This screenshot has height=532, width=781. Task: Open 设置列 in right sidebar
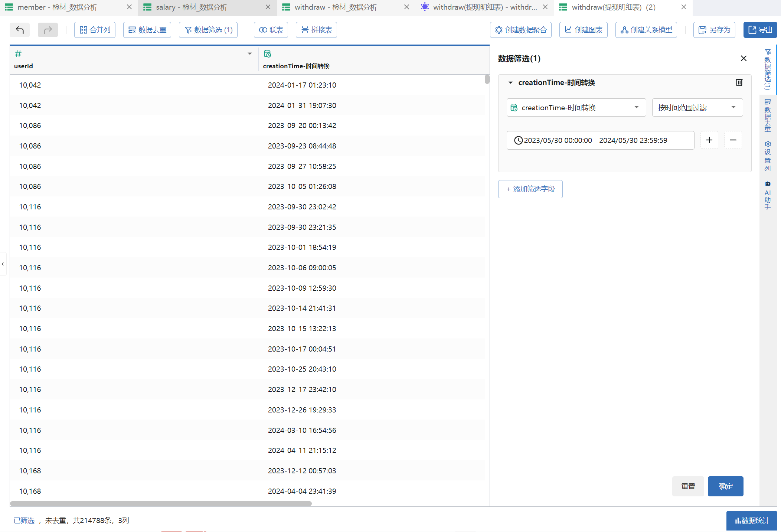pyautogui.click(x=767, y=156)
